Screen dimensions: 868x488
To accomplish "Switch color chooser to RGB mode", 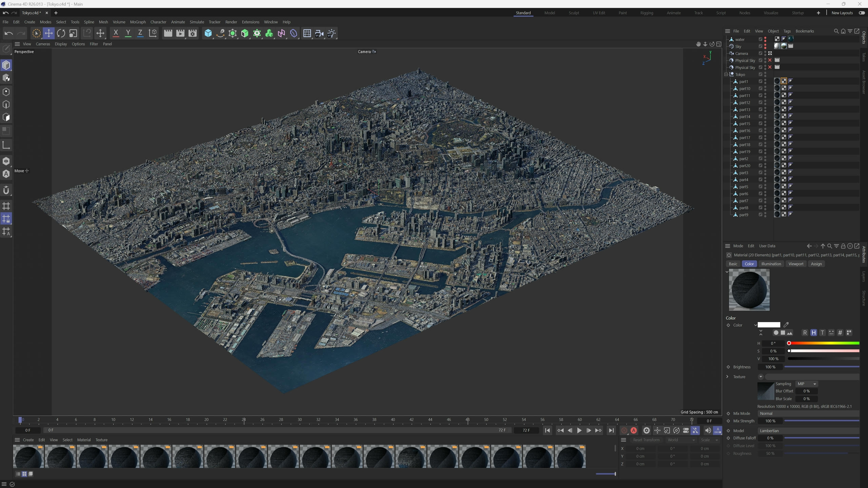I will coord(805,333).
